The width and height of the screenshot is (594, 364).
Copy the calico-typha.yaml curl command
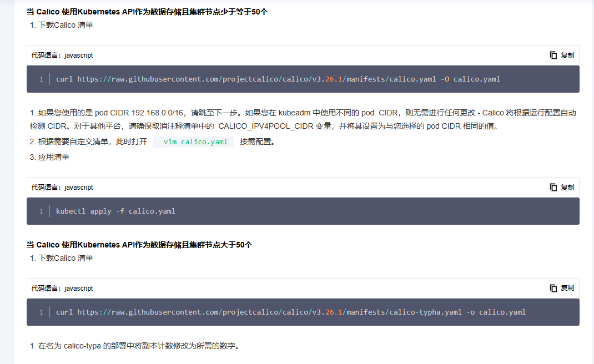[x=553, y=288]
